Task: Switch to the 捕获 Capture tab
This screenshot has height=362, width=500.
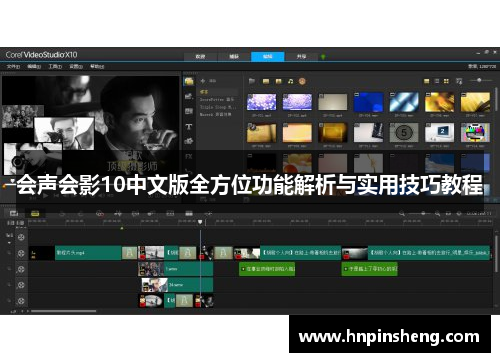Action: (234, 57)
